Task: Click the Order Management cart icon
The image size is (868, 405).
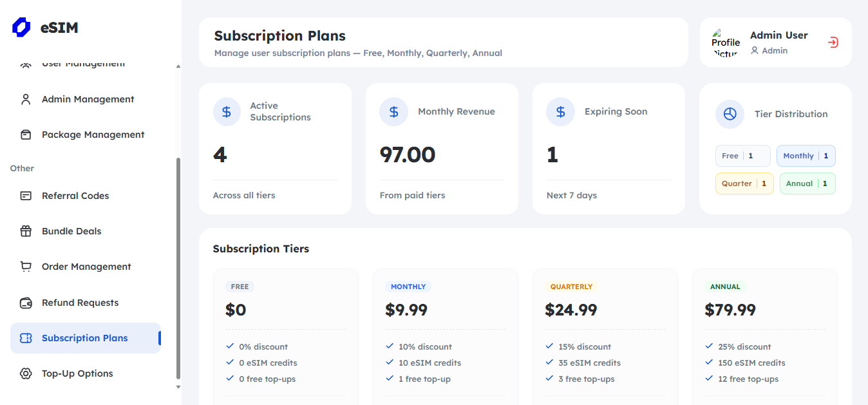Action: (26, 267)
